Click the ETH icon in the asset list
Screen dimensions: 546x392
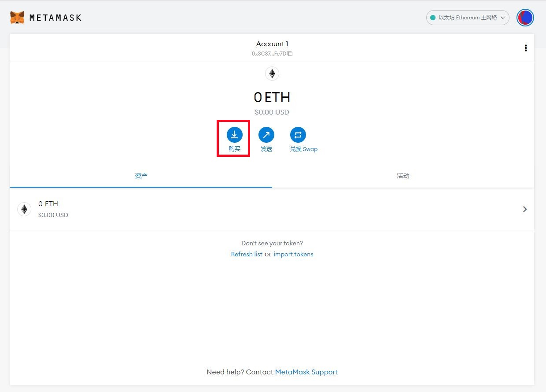point(24,209)
